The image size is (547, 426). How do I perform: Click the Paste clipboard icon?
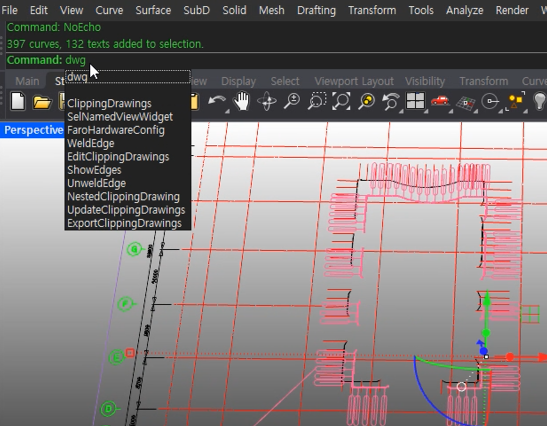194,102
